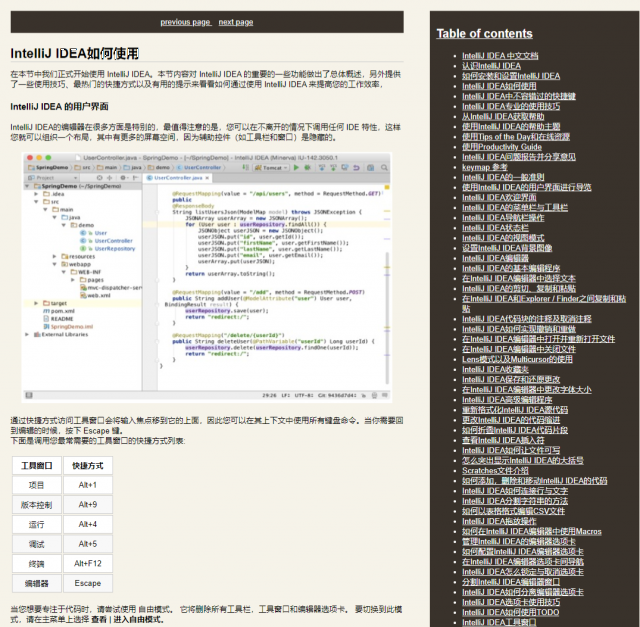Open 'IntelliJ IDEA收藏夹' link

pos(495,369)
